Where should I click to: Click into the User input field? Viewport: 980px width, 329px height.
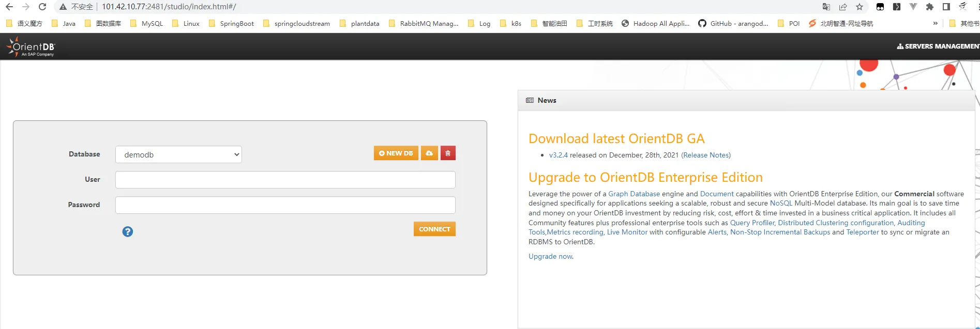click(285, 180)
